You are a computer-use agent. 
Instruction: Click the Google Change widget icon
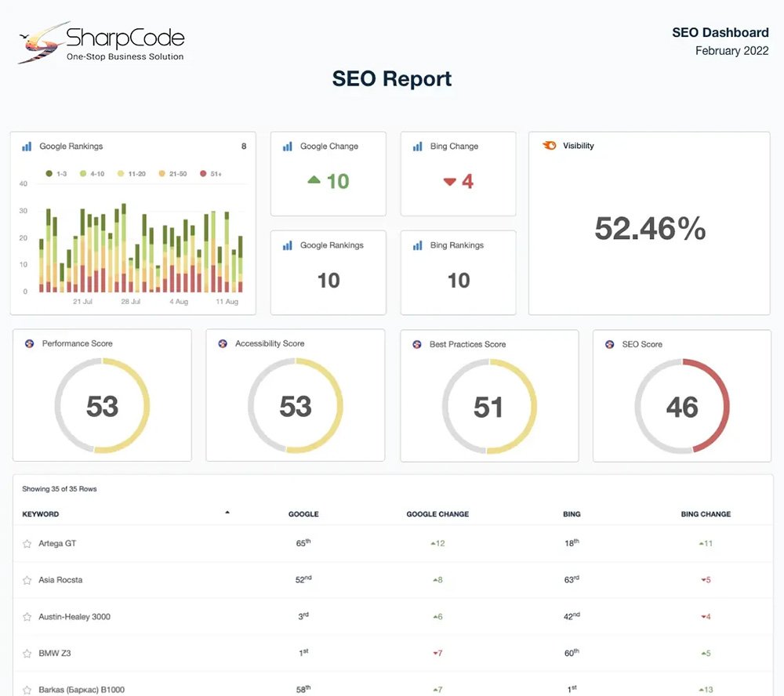[x=287, y=147]
